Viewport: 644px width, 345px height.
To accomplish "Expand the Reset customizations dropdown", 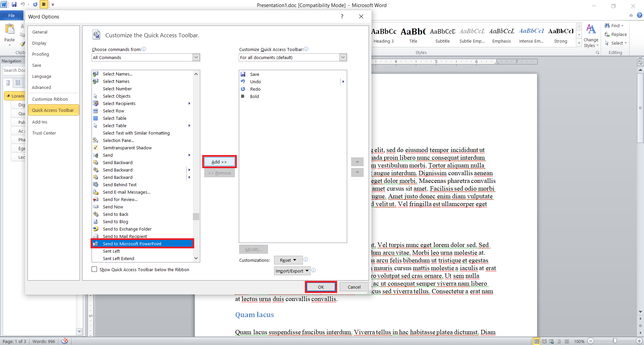I will click(288, 260).
